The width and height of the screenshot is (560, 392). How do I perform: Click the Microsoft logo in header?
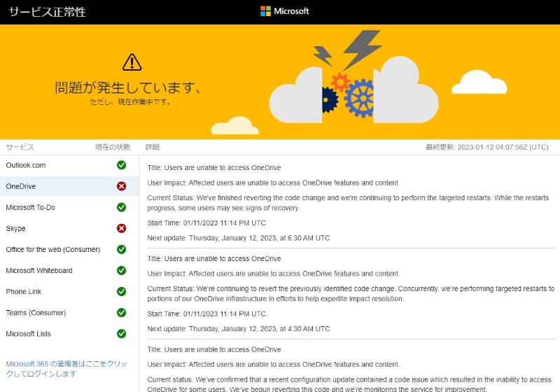point(285,11)
